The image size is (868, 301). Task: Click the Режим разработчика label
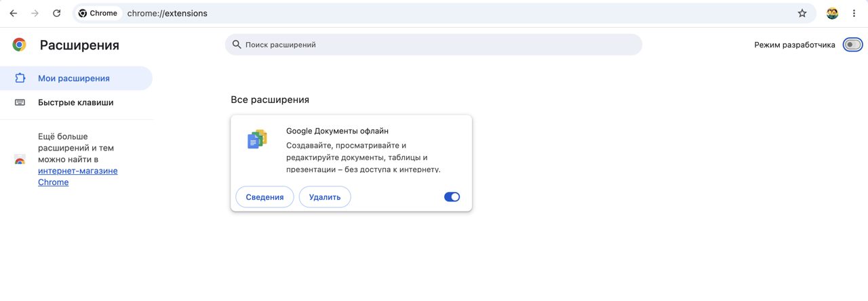coord(795,45)
